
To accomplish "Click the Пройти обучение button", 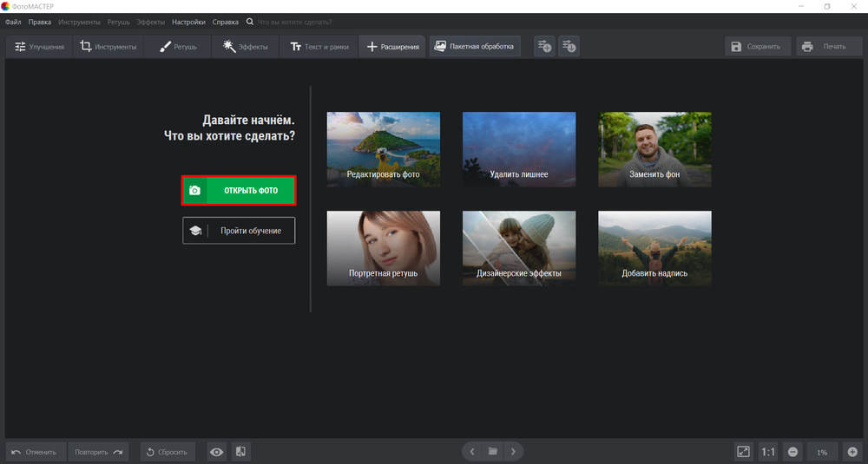I will [239, 231].
